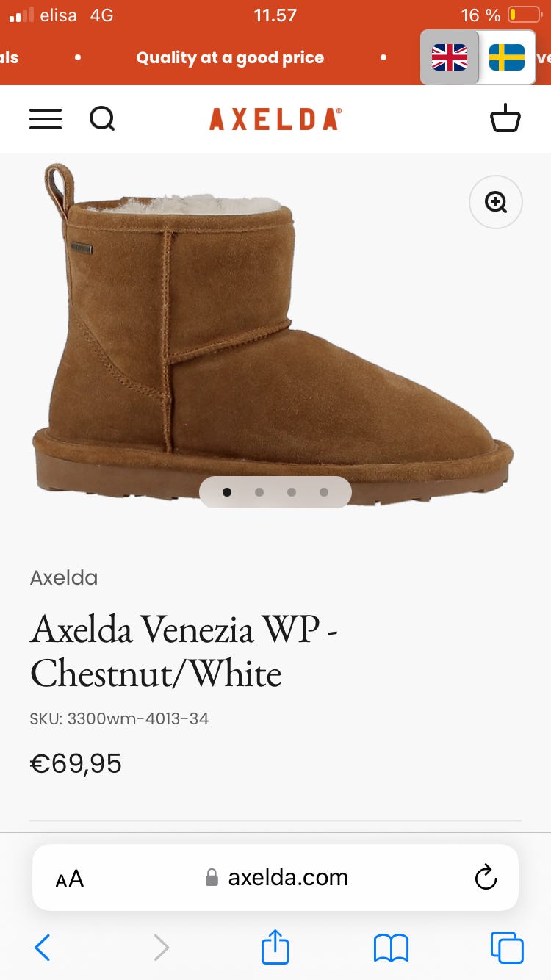Open the hamburger navigation menu

pos(46,119)
